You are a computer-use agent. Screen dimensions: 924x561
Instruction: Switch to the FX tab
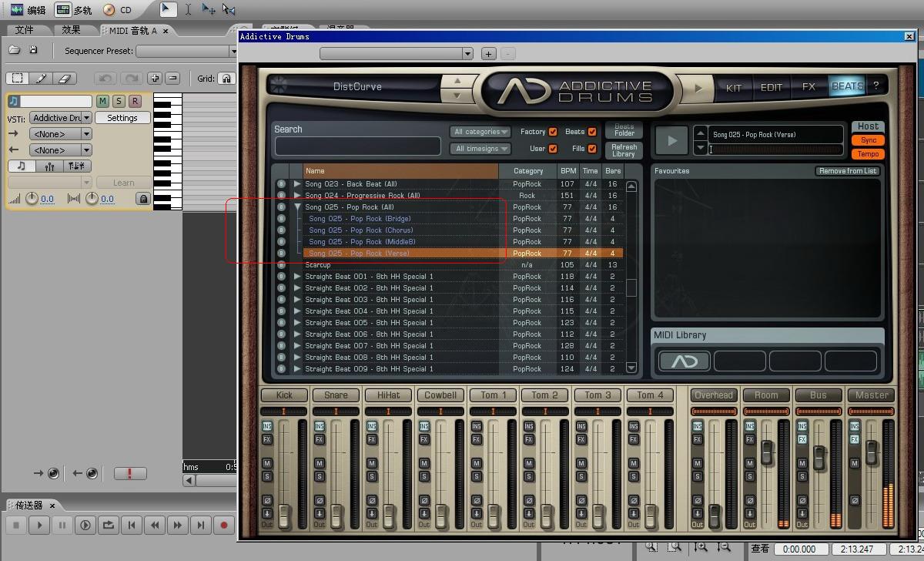808,87
